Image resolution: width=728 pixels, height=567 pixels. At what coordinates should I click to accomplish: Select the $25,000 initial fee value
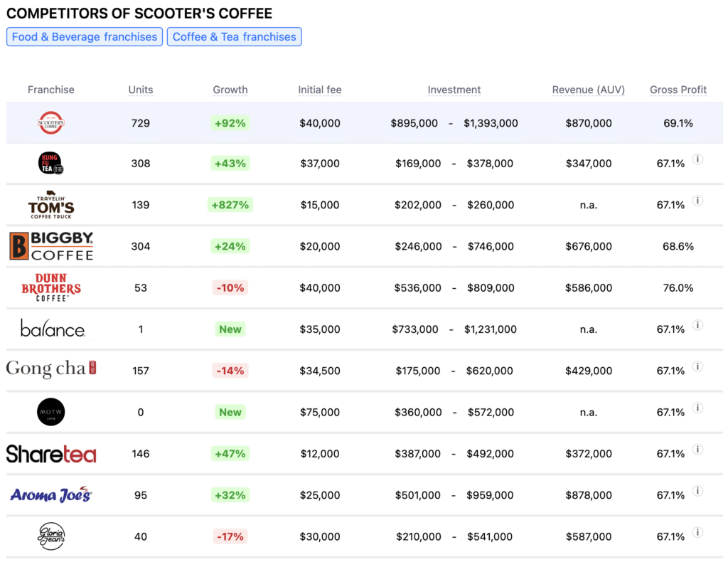[x=320, y=495]
